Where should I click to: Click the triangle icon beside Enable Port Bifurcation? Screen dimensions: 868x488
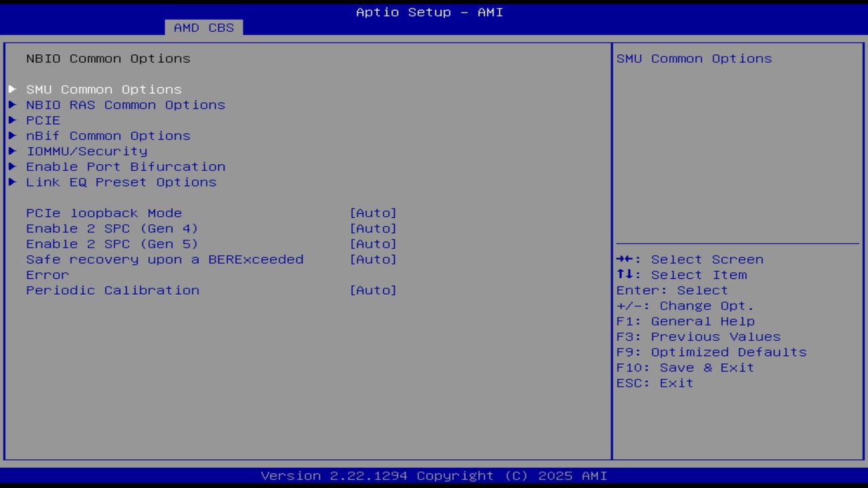[12, 166]
